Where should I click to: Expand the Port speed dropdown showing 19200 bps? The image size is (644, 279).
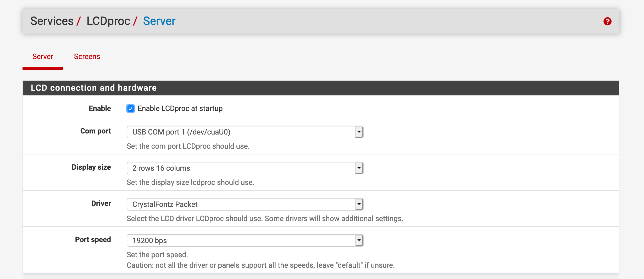(245, 240)
